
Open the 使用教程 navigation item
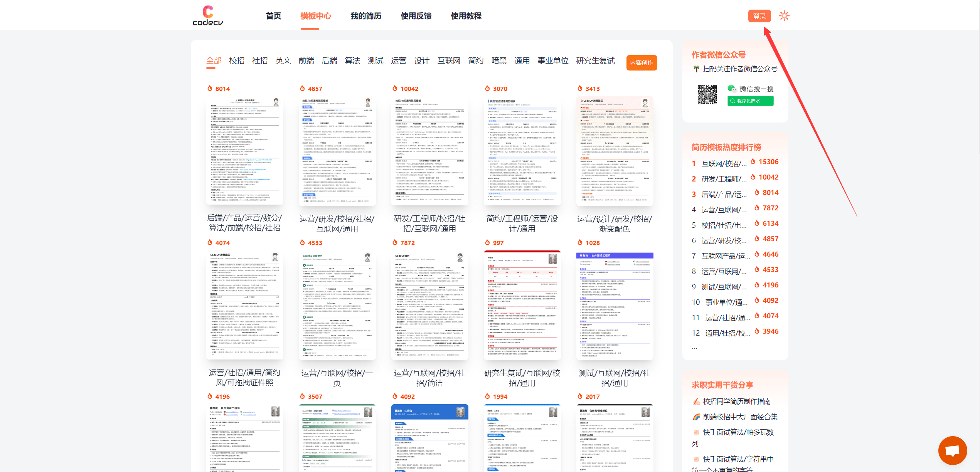466,16
